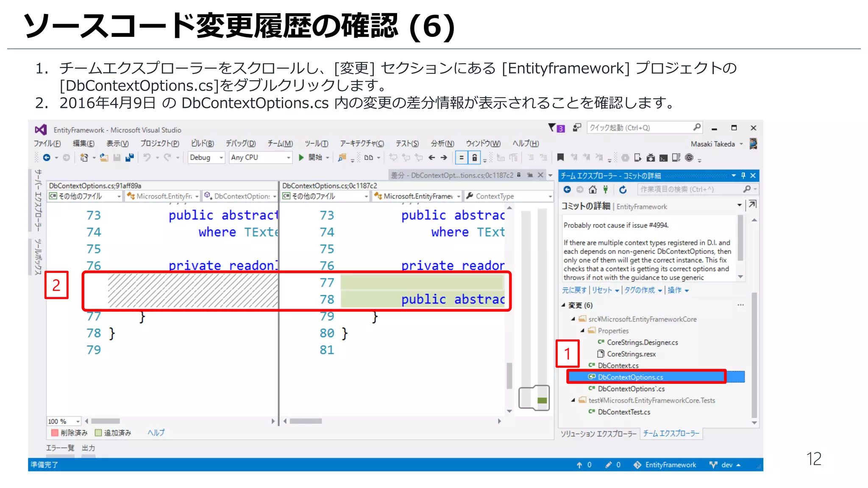Open the 編集(E) menu
This screenshot has width=868, height=488.
tap(83, 144)
